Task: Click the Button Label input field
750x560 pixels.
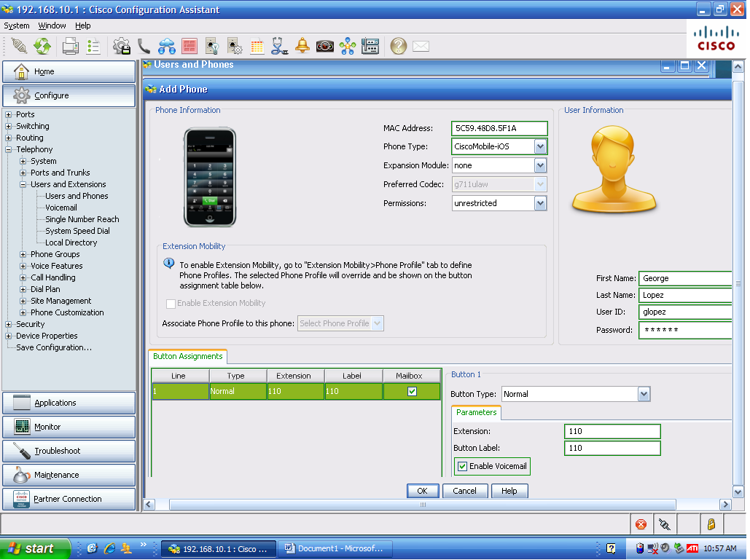Action: 612,448
